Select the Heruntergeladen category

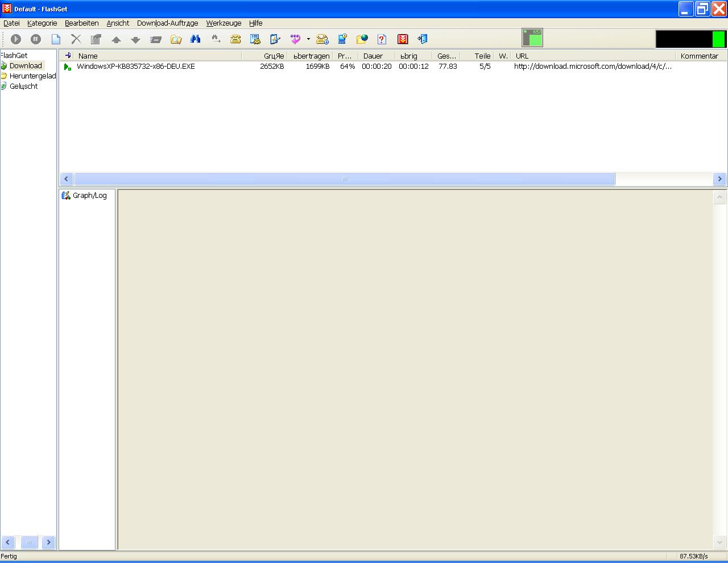(32, 76)
